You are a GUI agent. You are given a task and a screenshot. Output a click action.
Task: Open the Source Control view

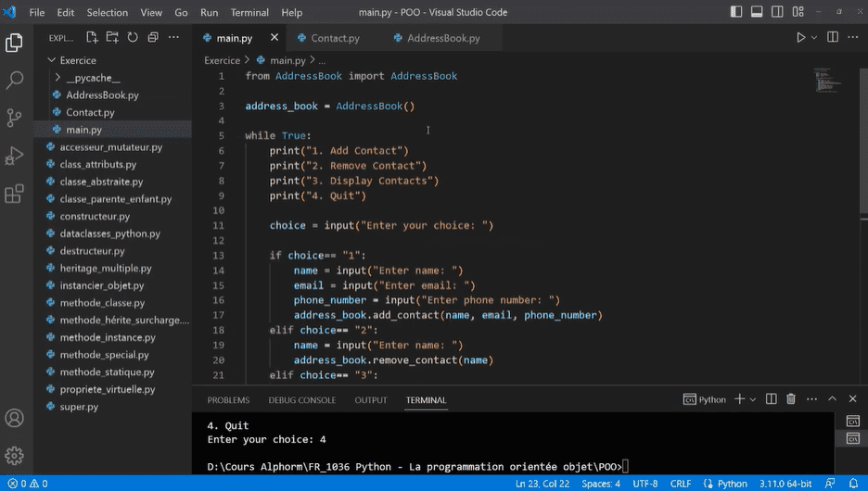point(15,118)
